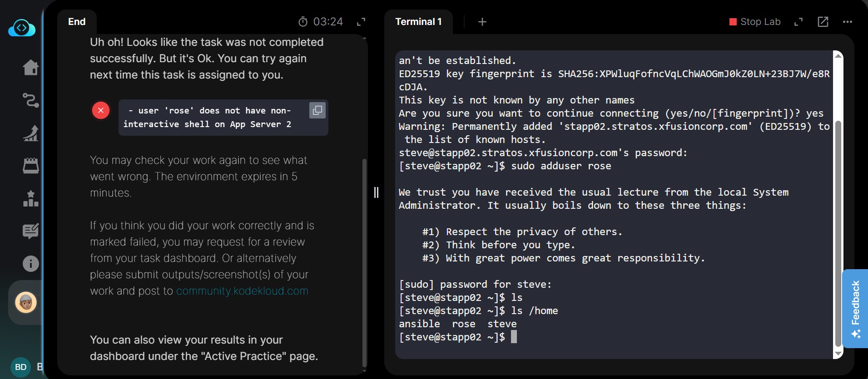Viewport: 868px width, 379px height.
Task: Click the KodeKloud cloud logo
Action: (x=21, y=29)
